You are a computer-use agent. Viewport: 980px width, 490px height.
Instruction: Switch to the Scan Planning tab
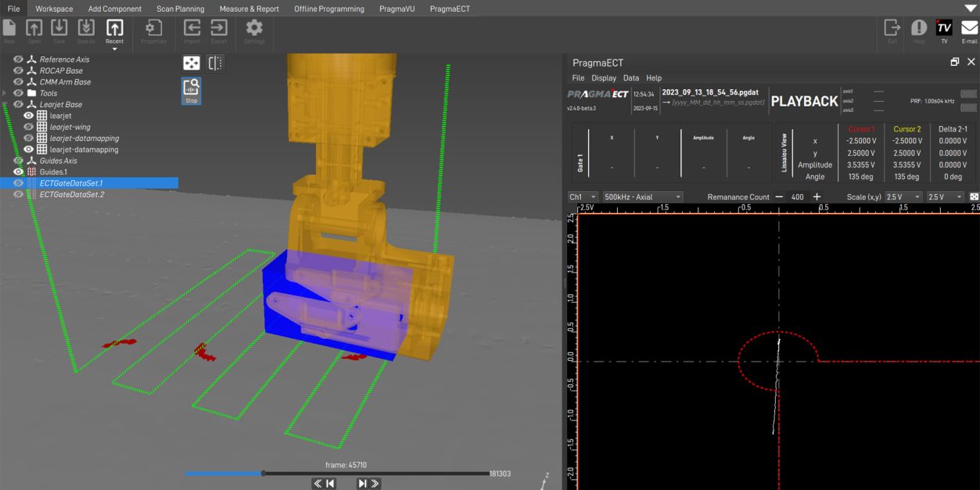tap(181, 9)
